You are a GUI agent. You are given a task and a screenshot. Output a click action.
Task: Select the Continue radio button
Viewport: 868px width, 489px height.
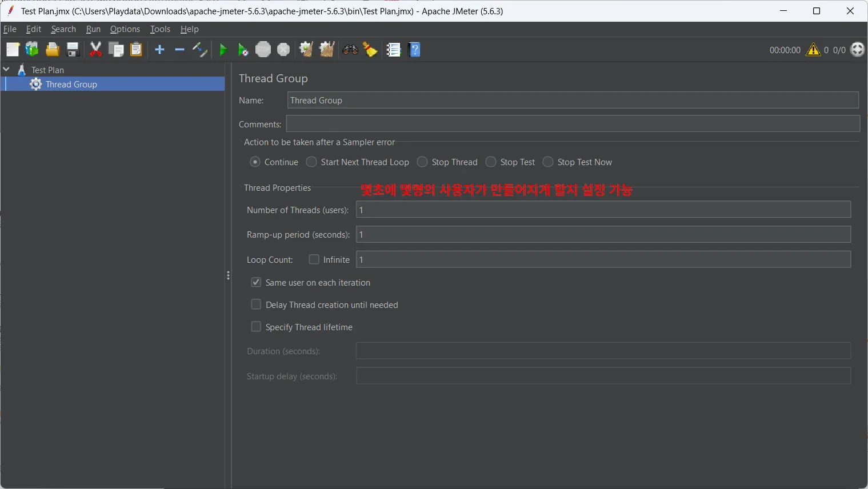point(255,162)
